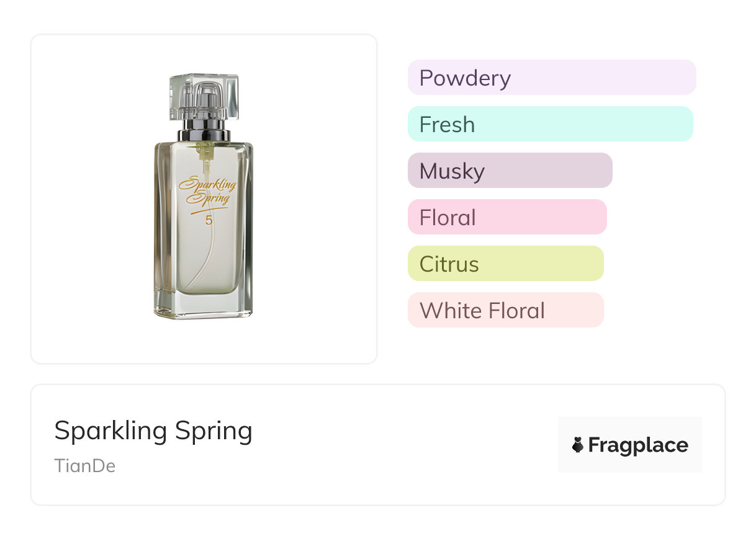Open the TianDe brand link

click(x=85, y=466)
